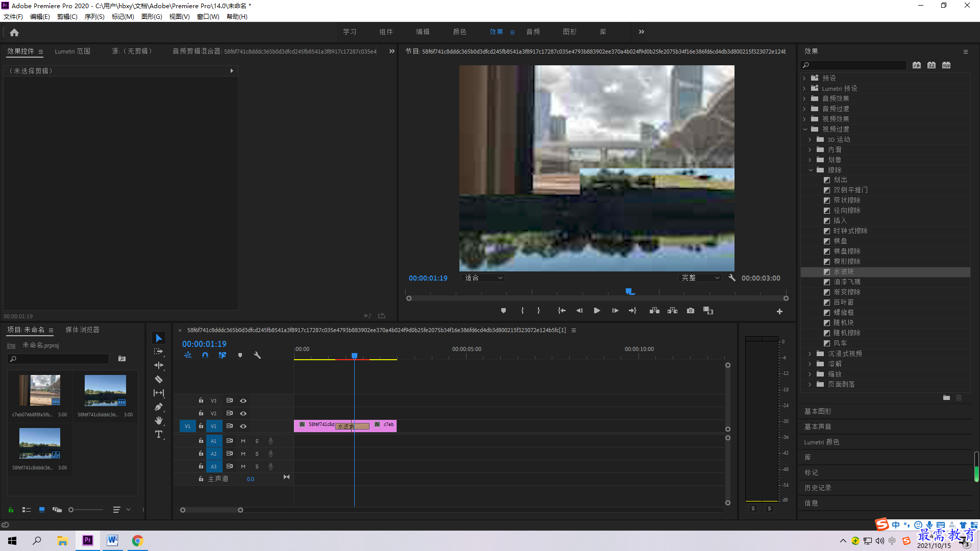Click the Mark Out icon
This screenshot has width=980, height=551.
tap(538, 311)
